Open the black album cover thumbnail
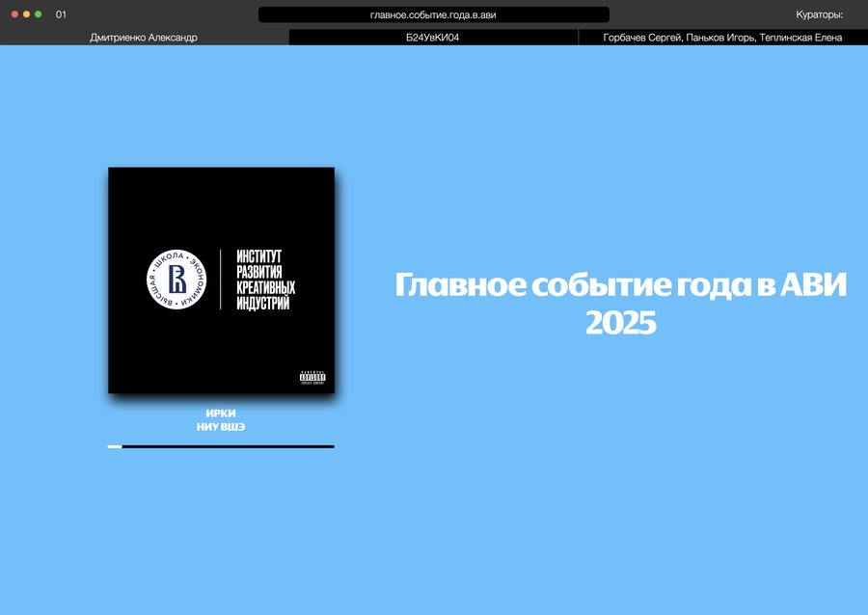 [222, 281]
